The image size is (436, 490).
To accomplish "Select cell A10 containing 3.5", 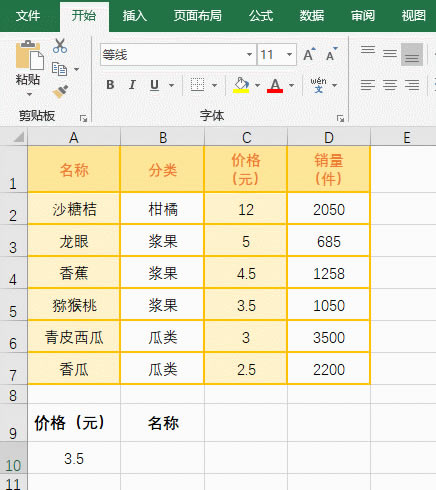I will (74, 458).
